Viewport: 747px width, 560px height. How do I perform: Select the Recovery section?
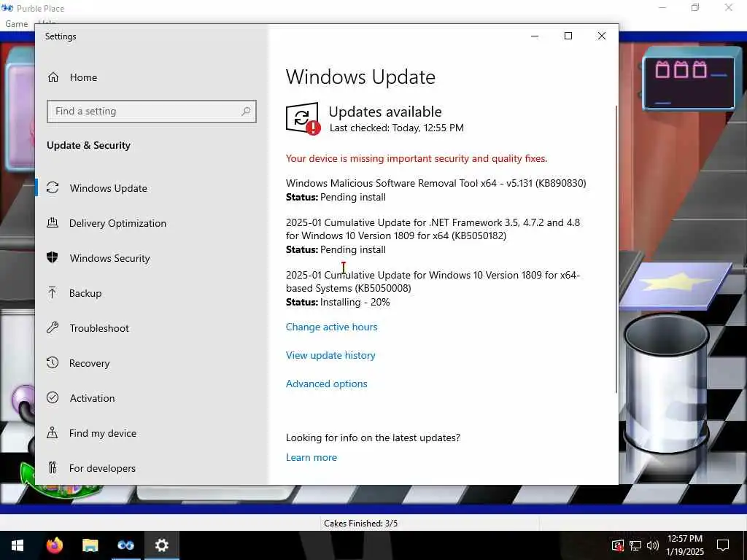pyautogui.click(x=89, y=363)
